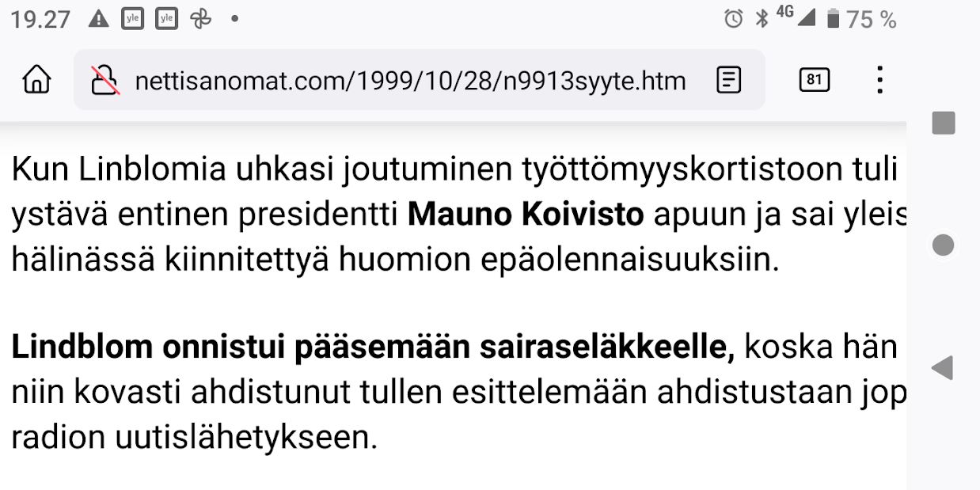The height and width of the screenshot is (490, 980).
Task: Tap the pinwheel notification icon
Action: click(200, 19)
